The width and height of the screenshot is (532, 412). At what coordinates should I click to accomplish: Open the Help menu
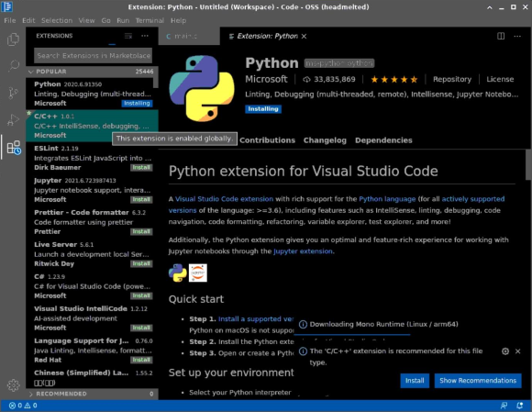click(x=178, y=21)
